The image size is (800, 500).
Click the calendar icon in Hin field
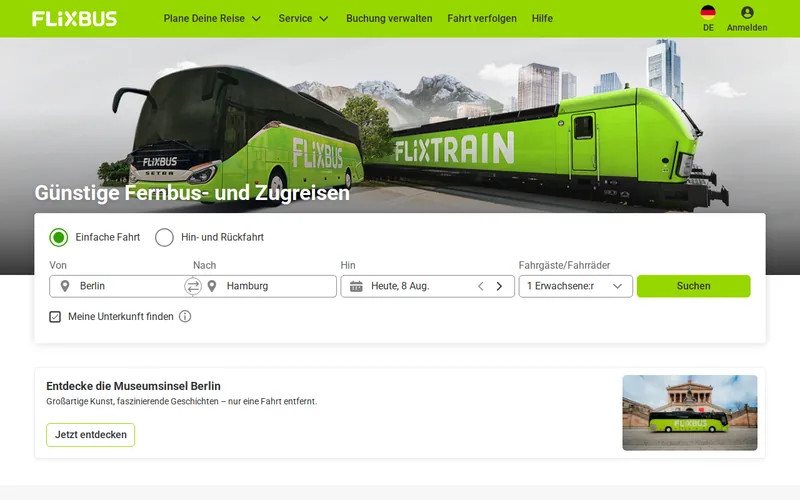pyautogui.click(x=356, y=286)
